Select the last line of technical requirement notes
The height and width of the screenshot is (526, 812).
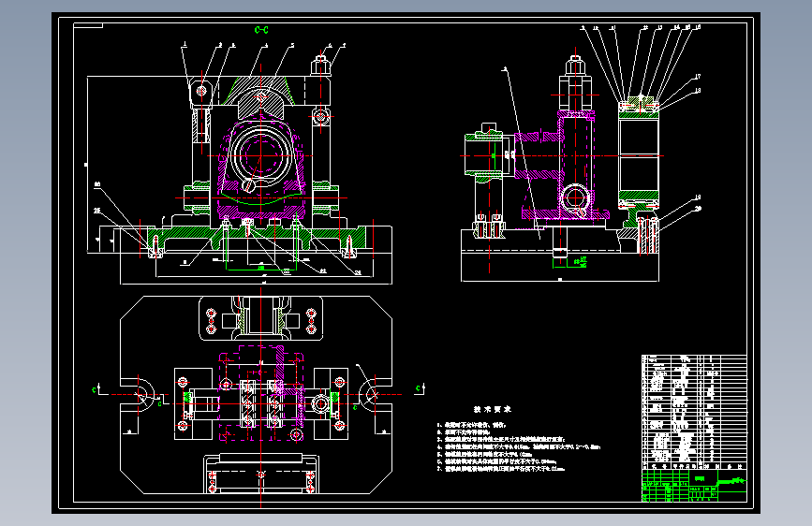pos(501,469)
